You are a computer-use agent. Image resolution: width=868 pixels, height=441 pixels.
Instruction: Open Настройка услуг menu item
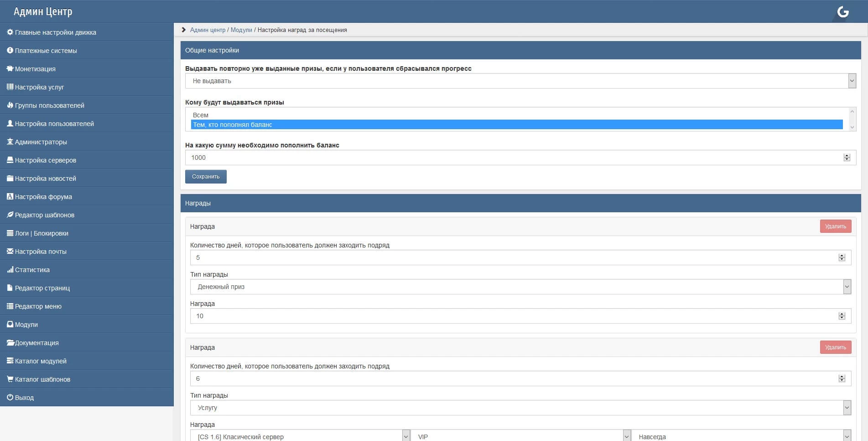point(87,87)
